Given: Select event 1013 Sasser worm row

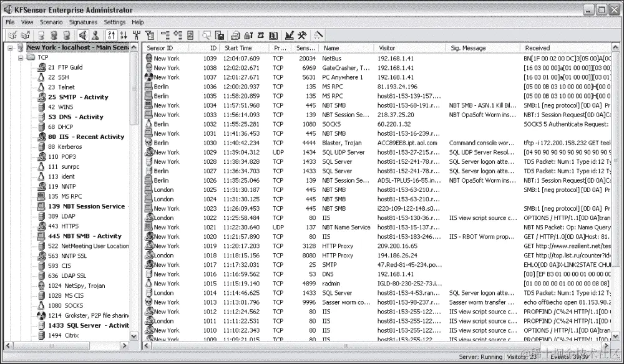Looking at the screenshot, I should [378, 302].
